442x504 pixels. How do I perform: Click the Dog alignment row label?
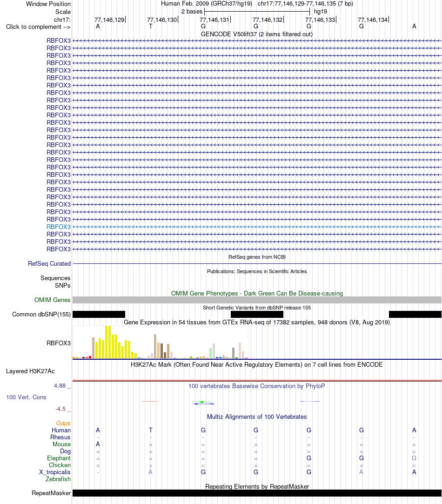point(65,451)
